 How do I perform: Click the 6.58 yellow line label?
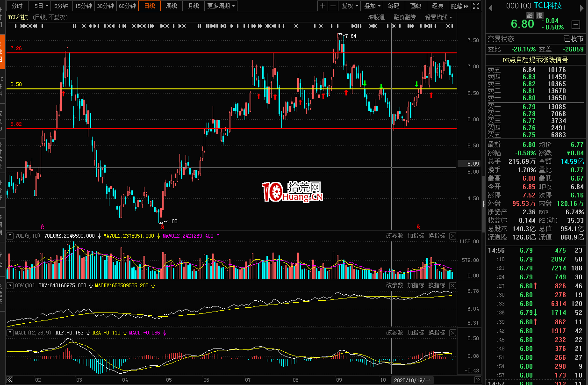[16, 85]
